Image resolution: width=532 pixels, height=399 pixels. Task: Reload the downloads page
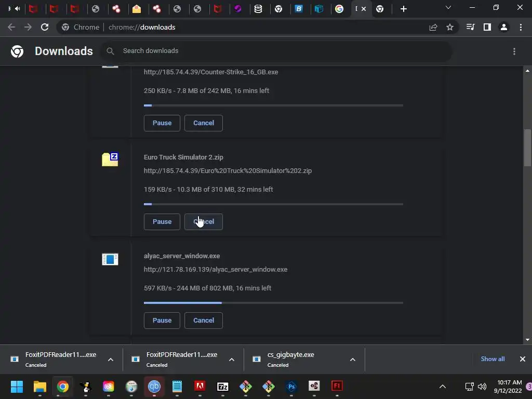point(45,27)
